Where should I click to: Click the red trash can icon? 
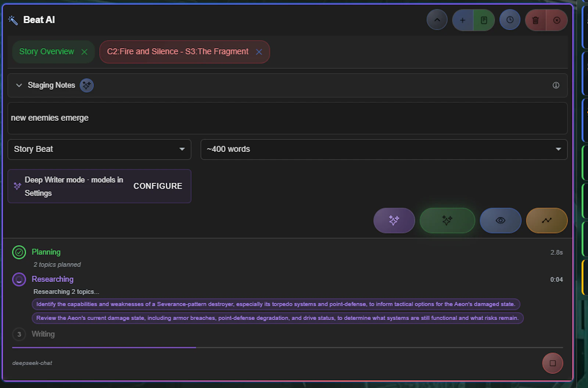[x=535, y=20]
